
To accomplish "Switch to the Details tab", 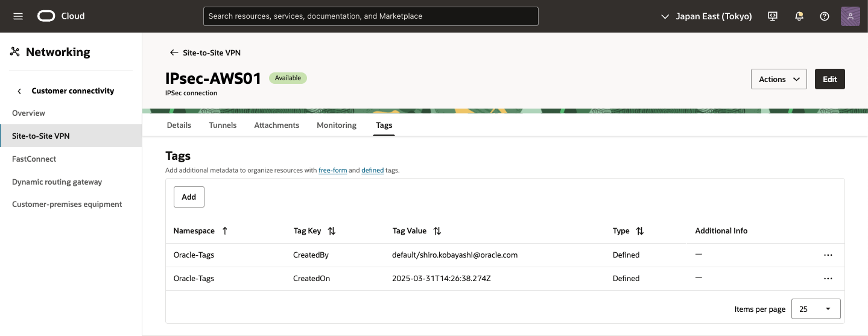I will click(x=179, y=125).
